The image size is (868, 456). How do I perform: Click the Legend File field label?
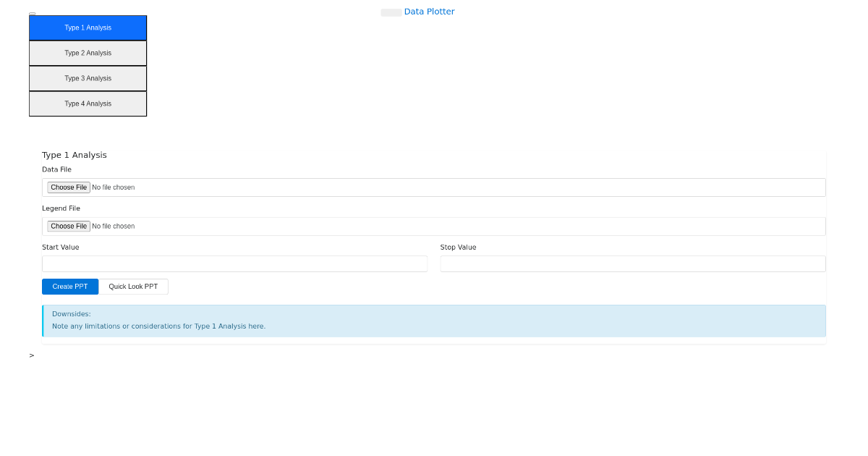pyautogui.click(x=61, y=208)
